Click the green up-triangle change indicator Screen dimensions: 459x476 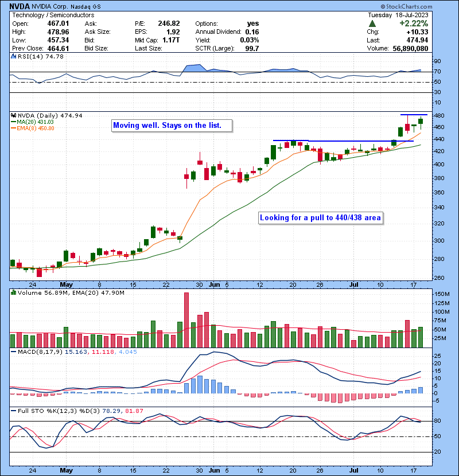coord(372,24)
